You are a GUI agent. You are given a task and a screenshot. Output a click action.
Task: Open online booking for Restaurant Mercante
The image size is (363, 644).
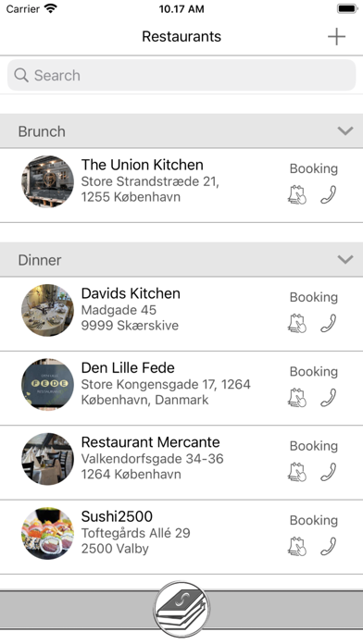pyautogui.click(x=297, y=472)
